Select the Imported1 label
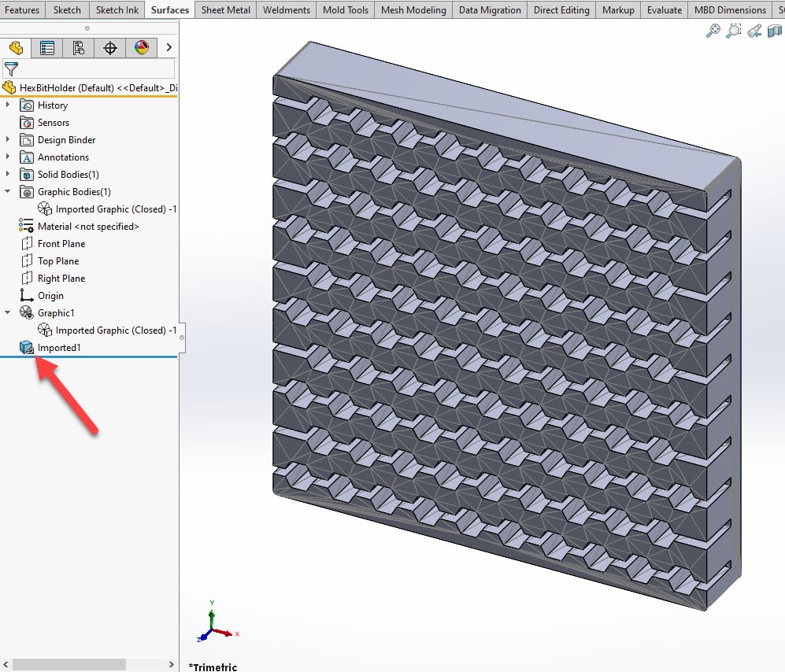This screenshot has width=785, height=672. tap(59, 348)
